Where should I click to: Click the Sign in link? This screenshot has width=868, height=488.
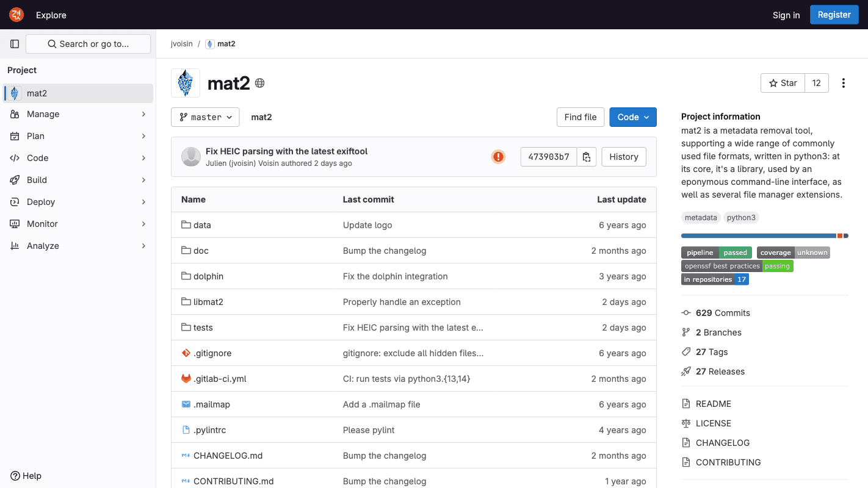tap(786, 15)
